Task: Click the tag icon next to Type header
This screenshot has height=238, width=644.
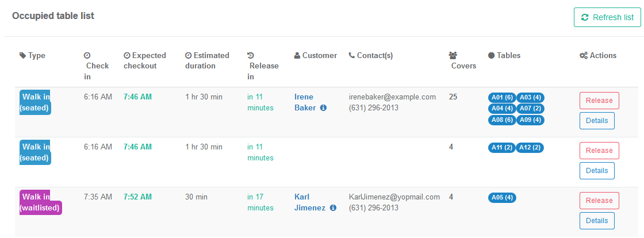Action: pyautogui.click(x=22, y=55)
